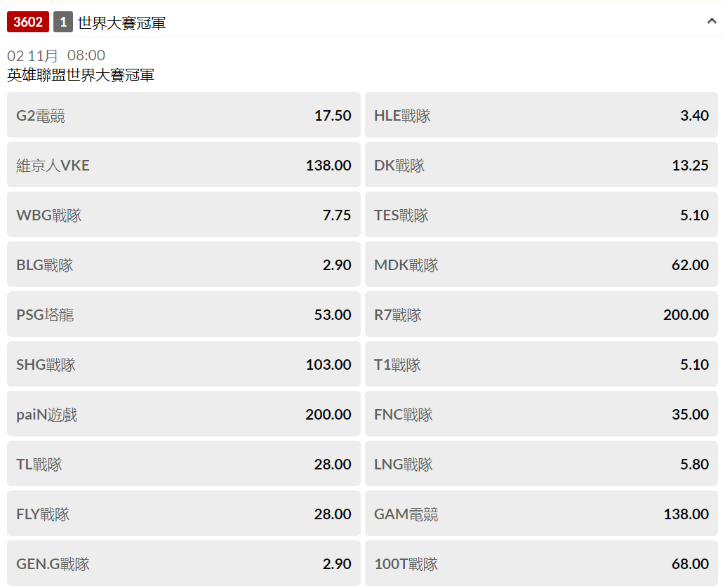Pick GEN.G戰隊 at 2.90

[183, 563]
